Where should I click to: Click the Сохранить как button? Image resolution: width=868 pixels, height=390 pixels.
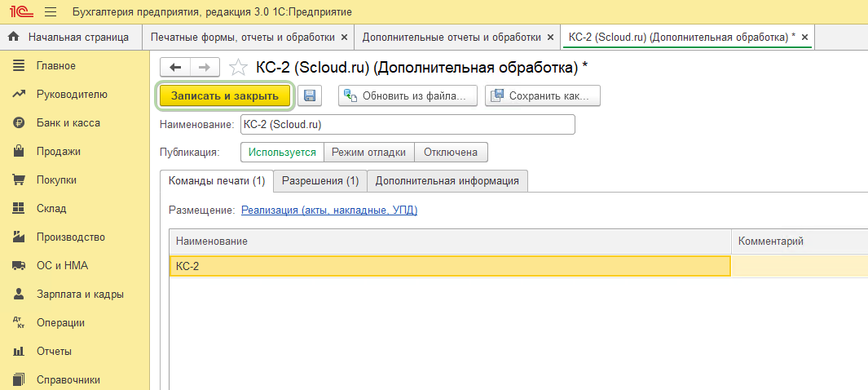pos(543,95)
